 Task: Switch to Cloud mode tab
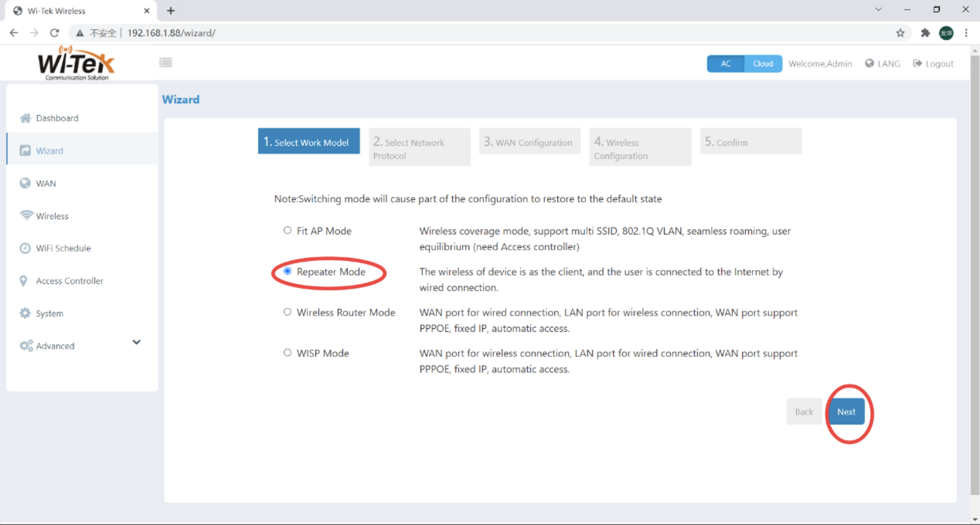coord(763,64)
